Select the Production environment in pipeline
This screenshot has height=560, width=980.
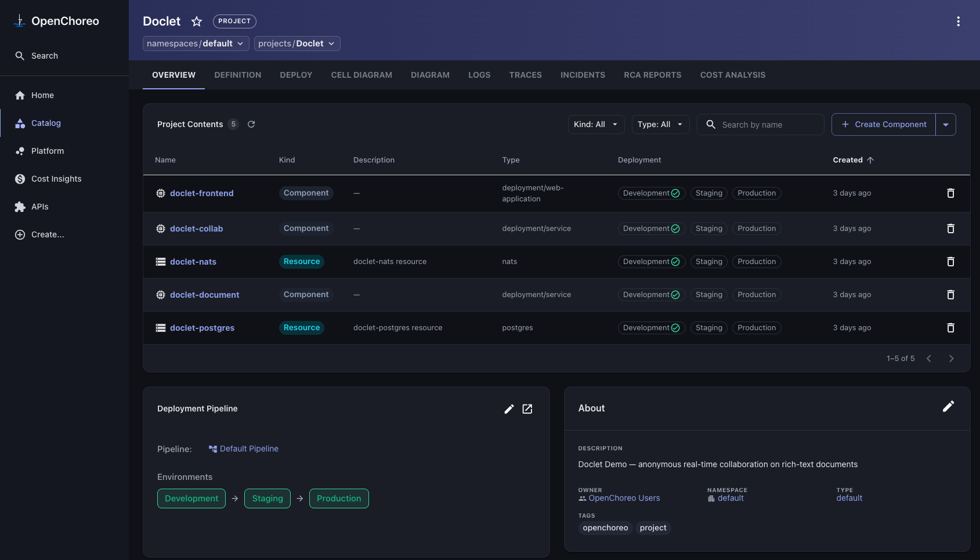point(339,498)
